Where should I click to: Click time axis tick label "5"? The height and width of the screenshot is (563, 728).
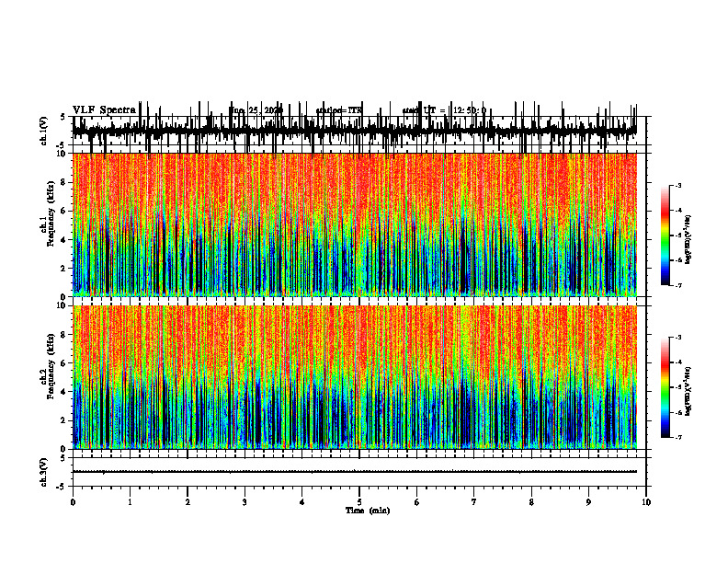(359, 502)
